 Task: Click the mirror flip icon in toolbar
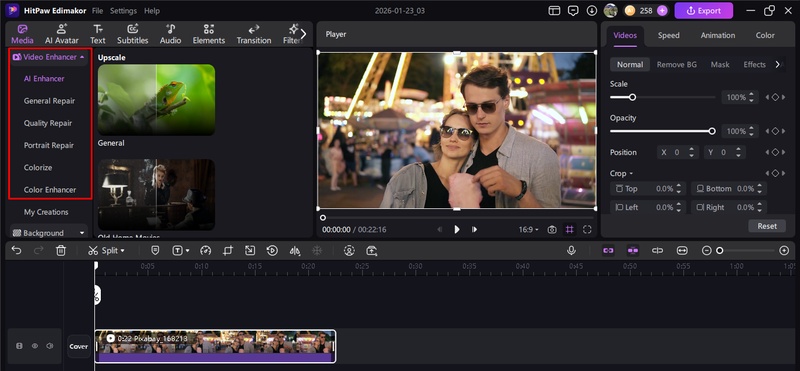(x=294, y=251)
